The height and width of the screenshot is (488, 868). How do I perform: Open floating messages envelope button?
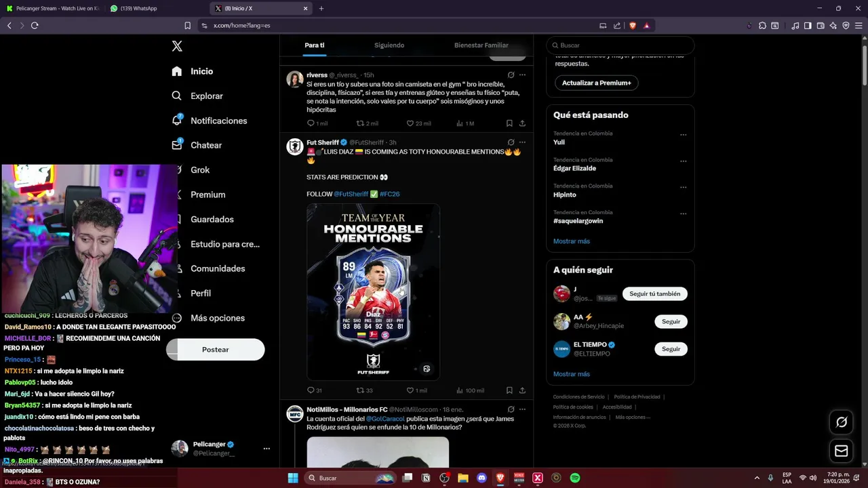[x=842, y=451]
